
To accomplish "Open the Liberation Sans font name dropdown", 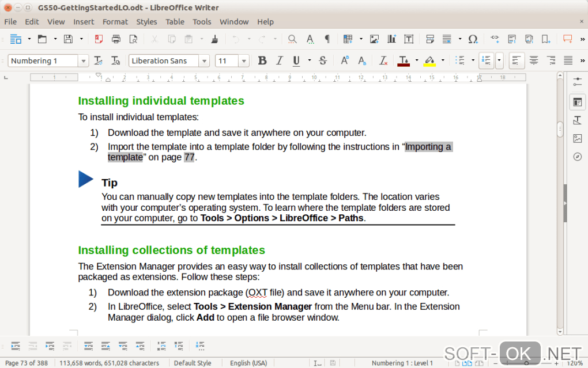I will [x=204, y=60].
